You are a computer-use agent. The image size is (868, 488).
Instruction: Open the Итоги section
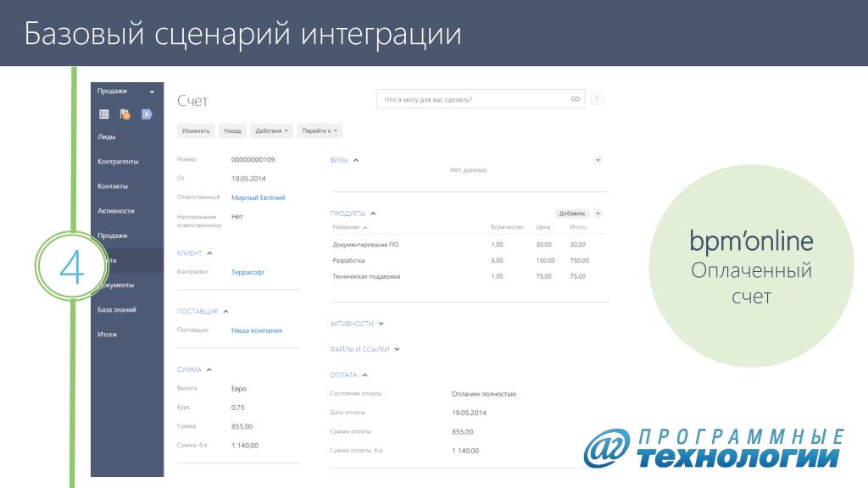[x=107, y=334]
